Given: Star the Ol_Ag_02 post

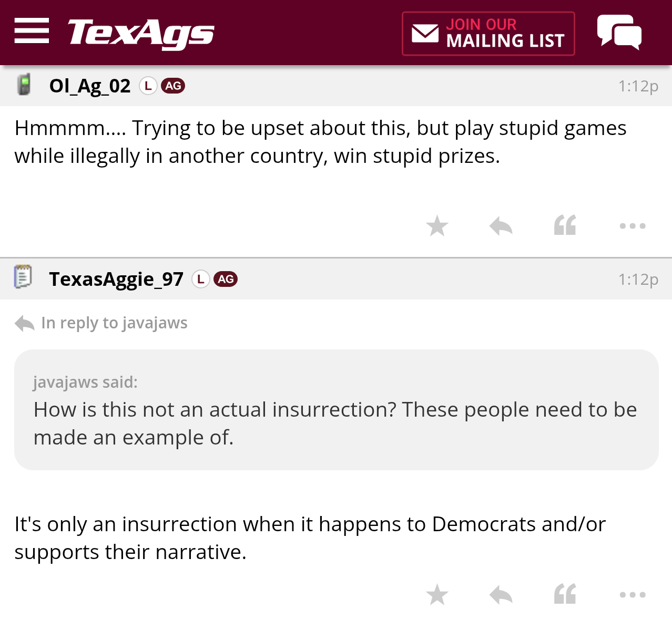Looking at the screenshot, I should tap(437, 226).
